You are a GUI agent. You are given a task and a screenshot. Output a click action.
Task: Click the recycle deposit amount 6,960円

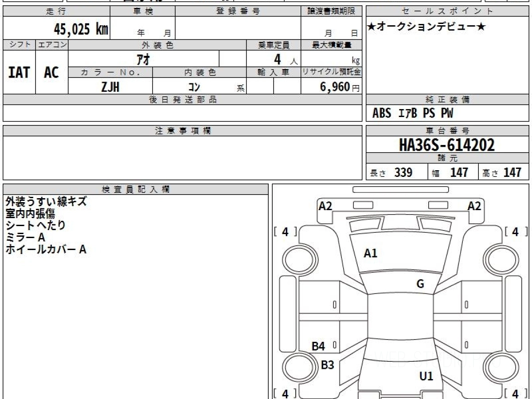point(340,87)
